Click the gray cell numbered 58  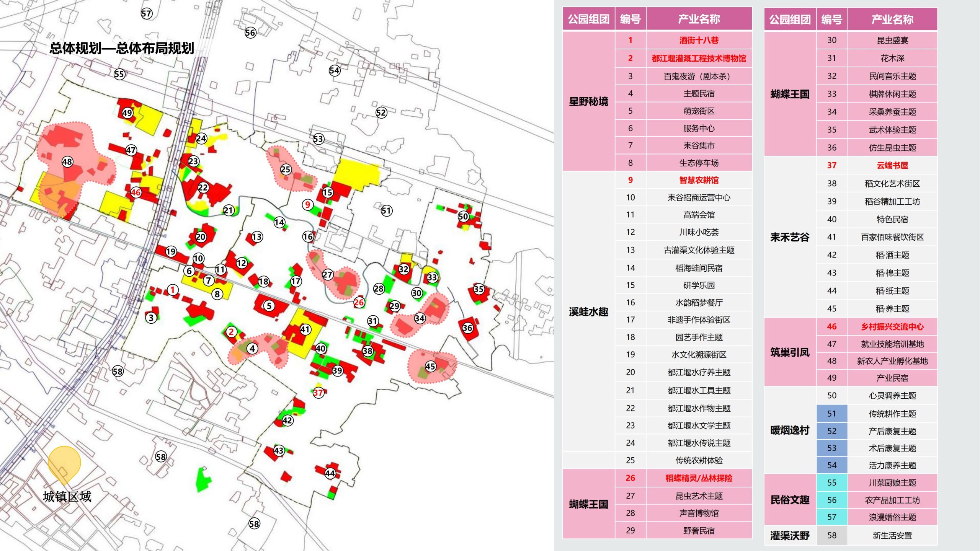[831, 535]
